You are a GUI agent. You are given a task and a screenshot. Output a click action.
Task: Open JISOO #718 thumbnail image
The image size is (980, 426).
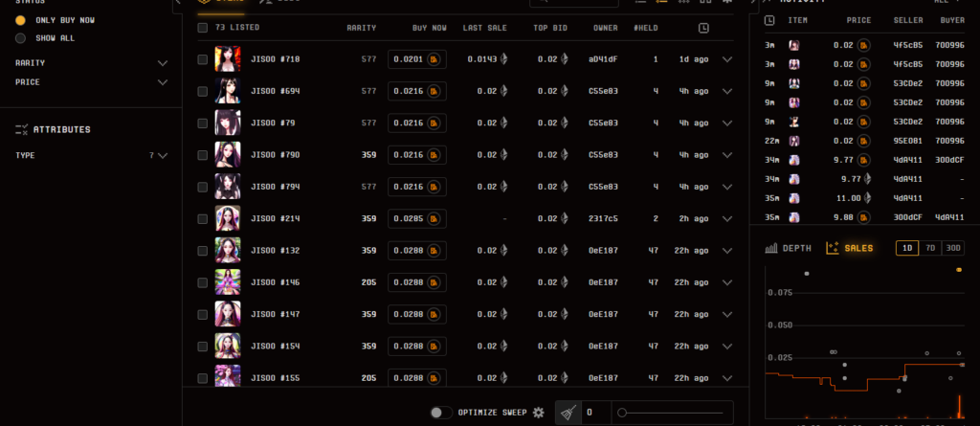tap(228, 59)
